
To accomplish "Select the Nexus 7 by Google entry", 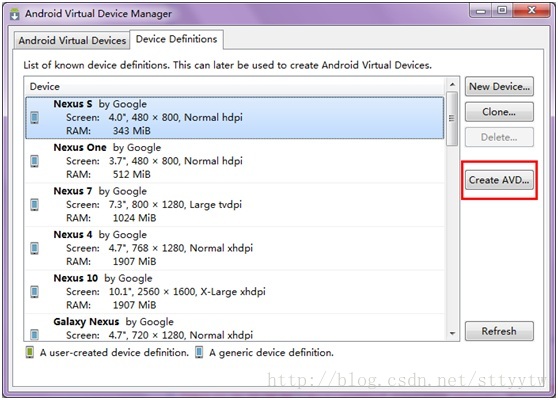I will pos(235,205).
